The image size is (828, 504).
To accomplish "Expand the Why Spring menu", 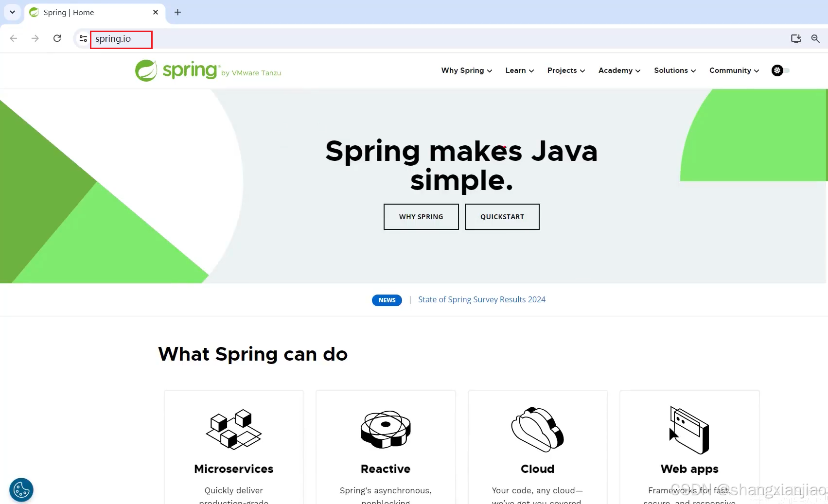I will pos(467,70).
